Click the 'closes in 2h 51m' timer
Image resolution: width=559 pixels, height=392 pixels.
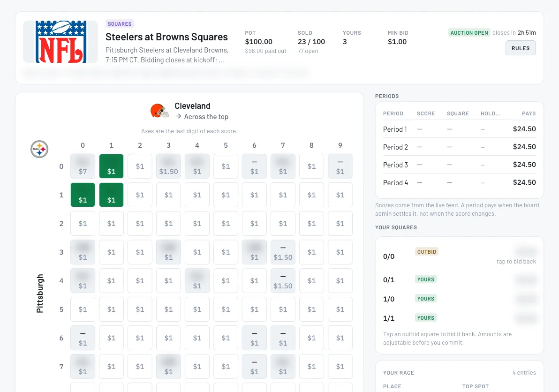click(514, 33)
